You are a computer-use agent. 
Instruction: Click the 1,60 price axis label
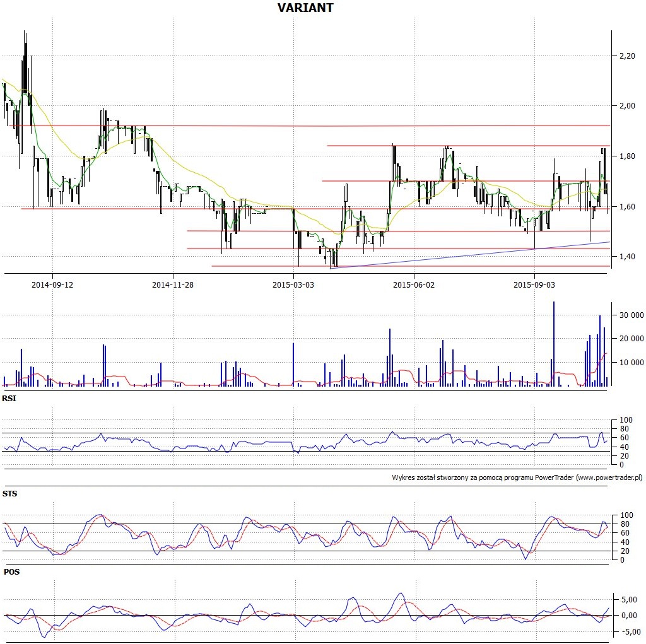[628, 206]
